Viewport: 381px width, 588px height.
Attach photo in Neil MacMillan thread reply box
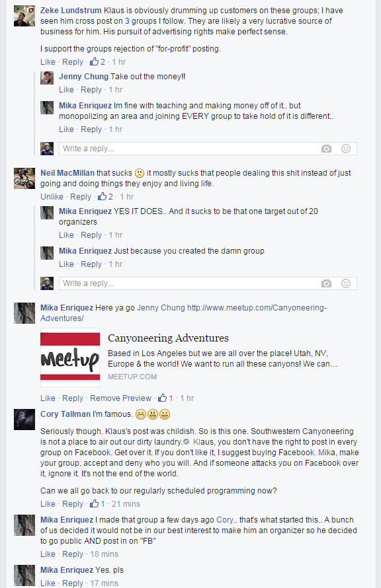326,283
